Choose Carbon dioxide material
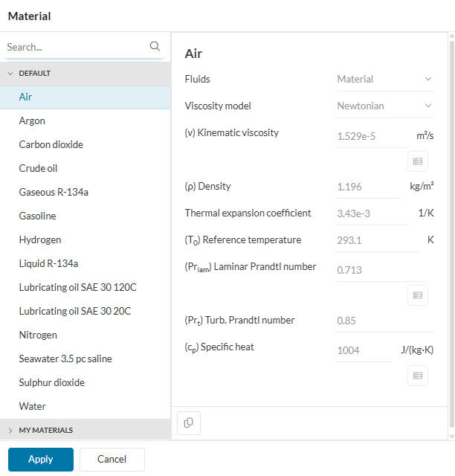 (51, 144)
